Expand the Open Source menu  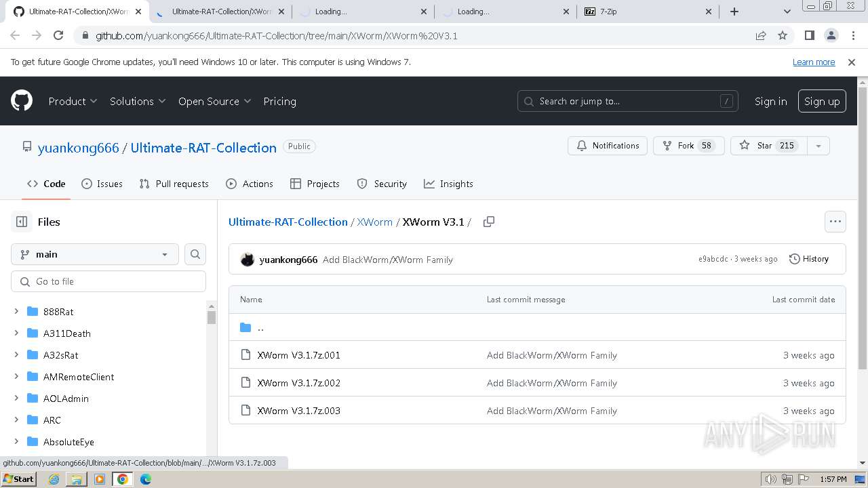[215, 101]
